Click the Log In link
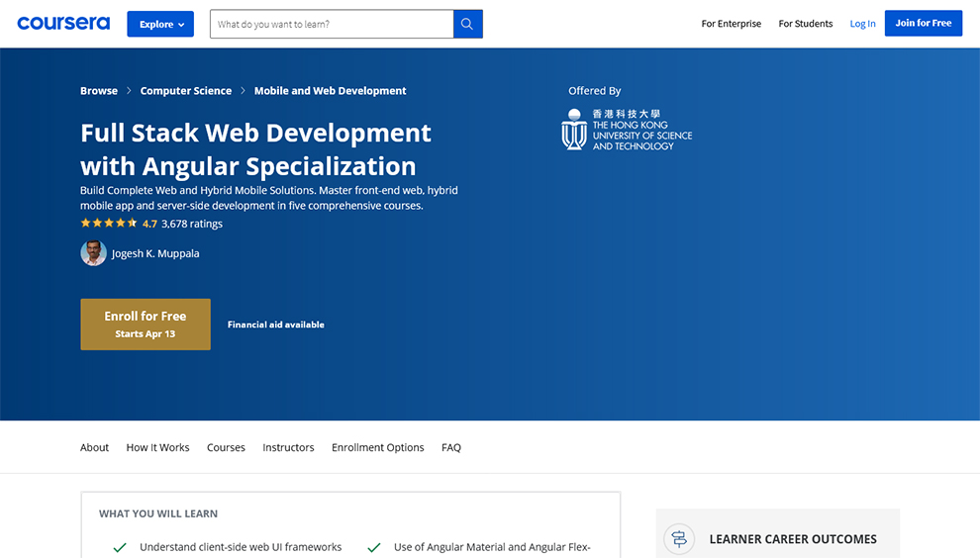 click(862, 24)
